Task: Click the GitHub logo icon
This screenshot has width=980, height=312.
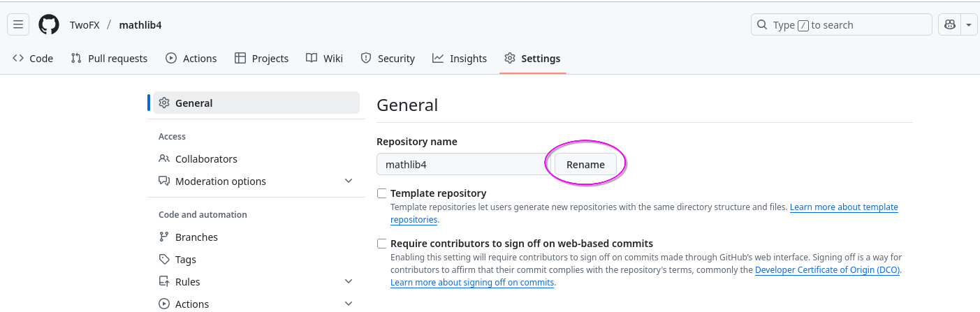Action: pyautogui.click(x=49, y=25)
